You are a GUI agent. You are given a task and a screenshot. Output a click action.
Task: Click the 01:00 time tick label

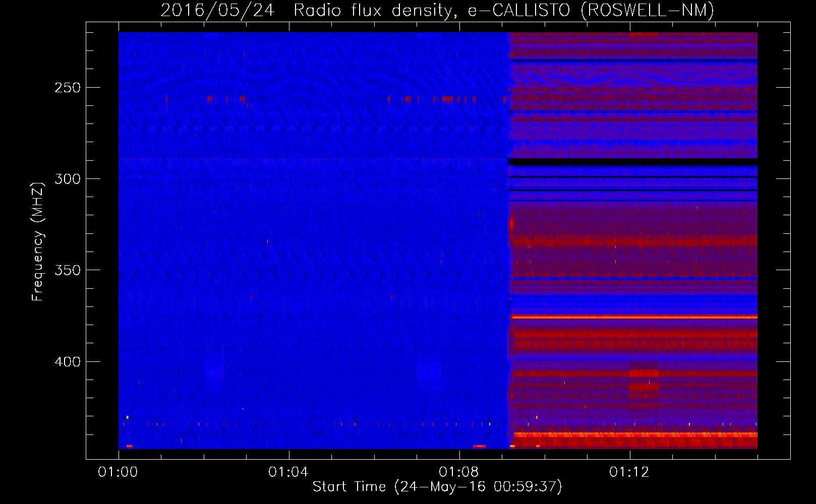tap(118, 472)
